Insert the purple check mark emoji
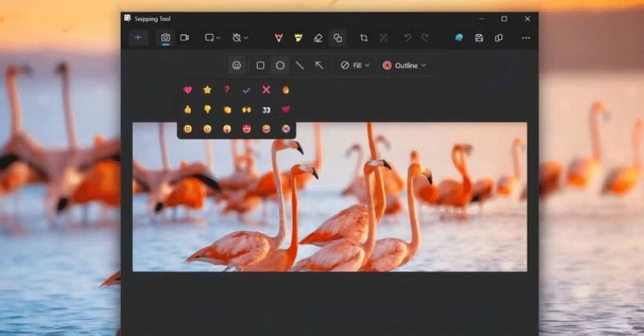 pyautogui.click(x=246, y=90)
